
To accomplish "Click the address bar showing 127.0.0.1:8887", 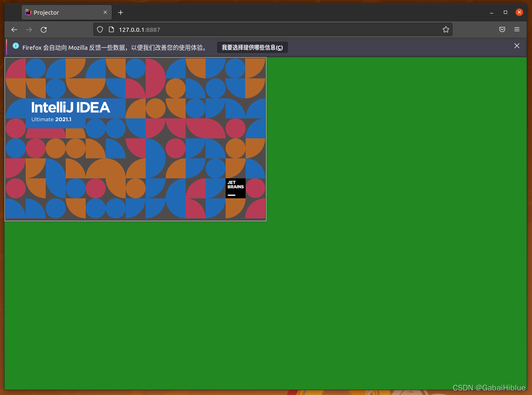I will click(x=273, y=29).
